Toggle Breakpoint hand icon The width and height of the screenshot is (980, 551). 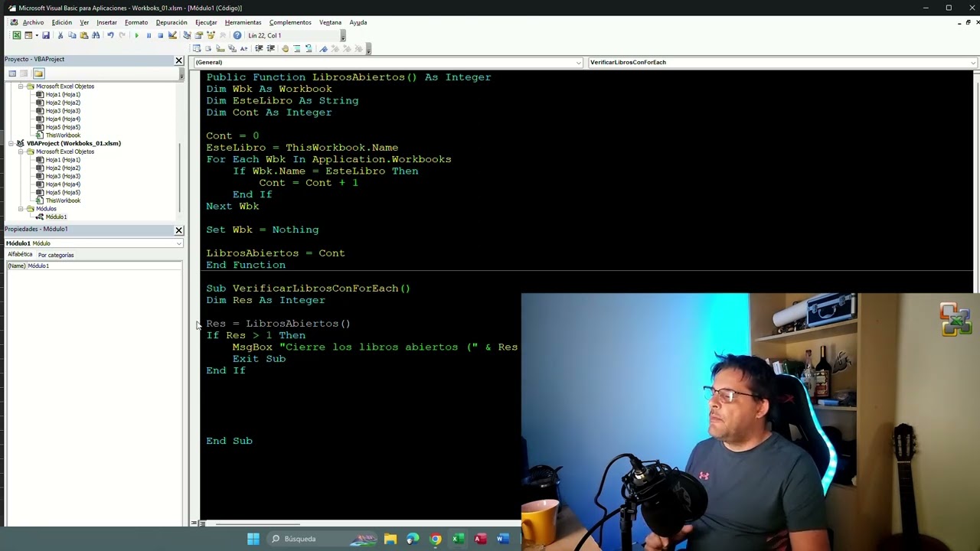click(285, 48)
